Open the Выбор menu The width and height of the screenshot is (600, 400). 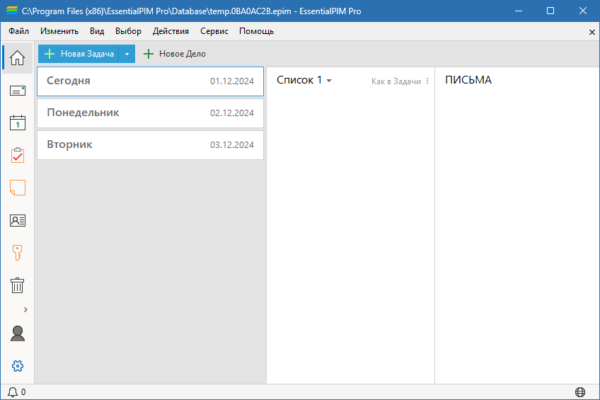[x=128, y=31]
